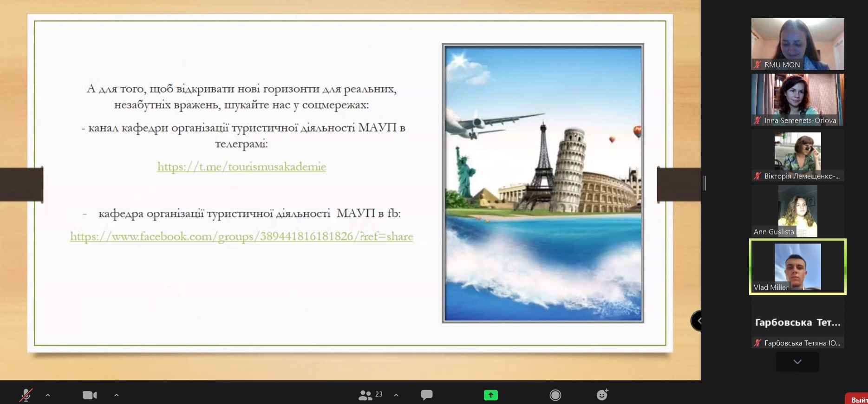Collapse the video panel with the round arrow
Viewport: 868px width, 404px height.
[x=697, y=320]
